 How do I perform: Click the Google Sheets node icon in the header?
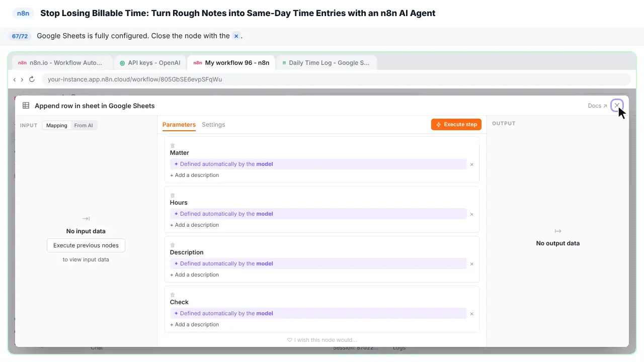tap(26, 106)
